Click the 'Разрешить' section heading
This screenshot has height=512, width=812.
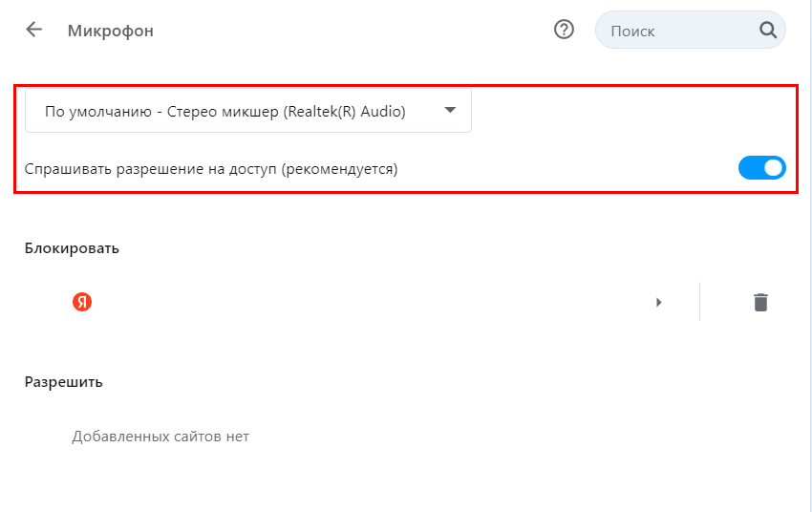[x=63, y=382]
